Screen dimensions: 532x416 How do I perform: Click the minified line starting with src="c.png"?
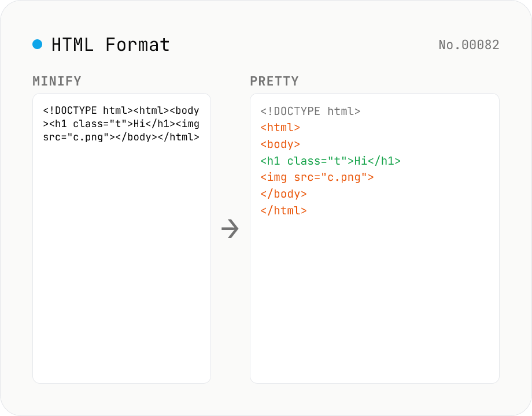121,137
